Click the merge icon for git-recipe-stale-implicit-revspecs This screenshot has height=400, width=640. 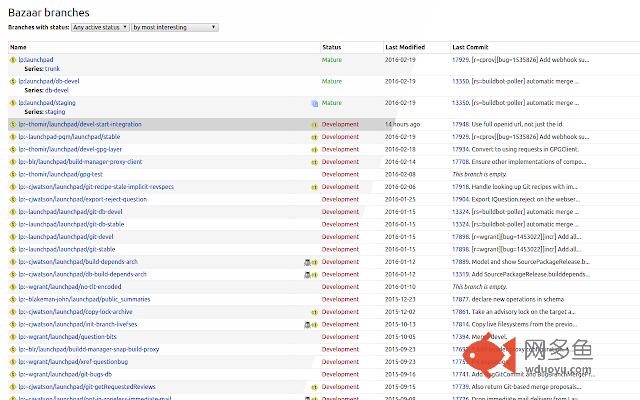[x=314, y=187]
